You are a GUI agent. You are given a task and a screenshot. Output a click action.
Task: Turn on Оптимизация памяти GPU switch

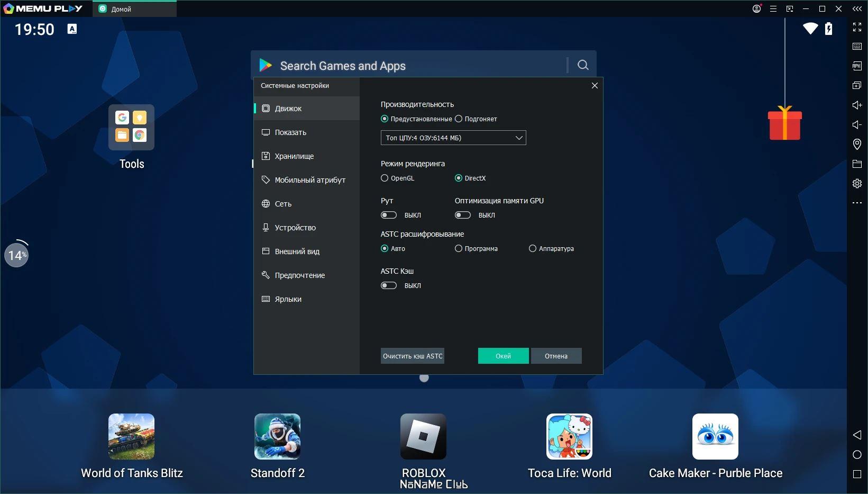pyautogui.click(x=463, y=215)
